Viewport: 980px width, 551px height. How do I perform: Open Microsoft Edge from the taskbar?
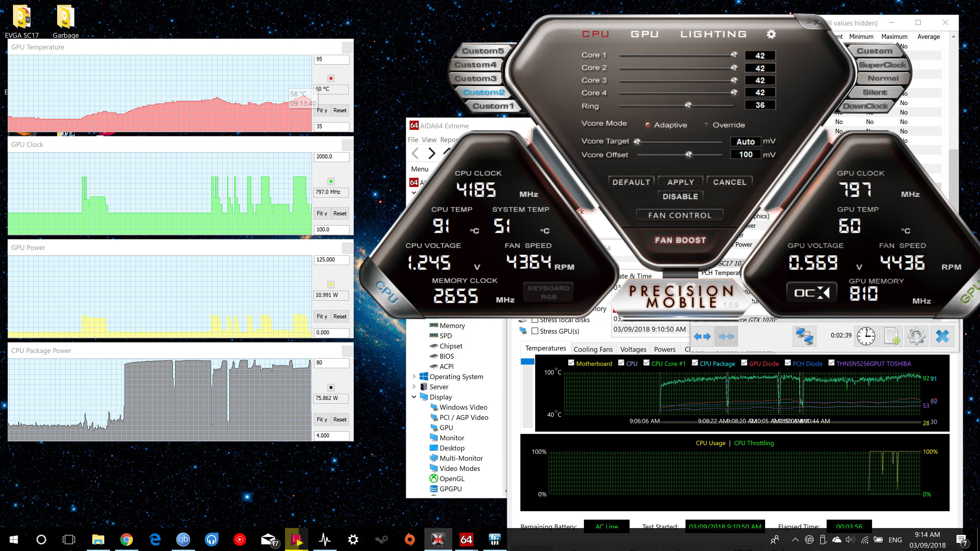[155, 539]
